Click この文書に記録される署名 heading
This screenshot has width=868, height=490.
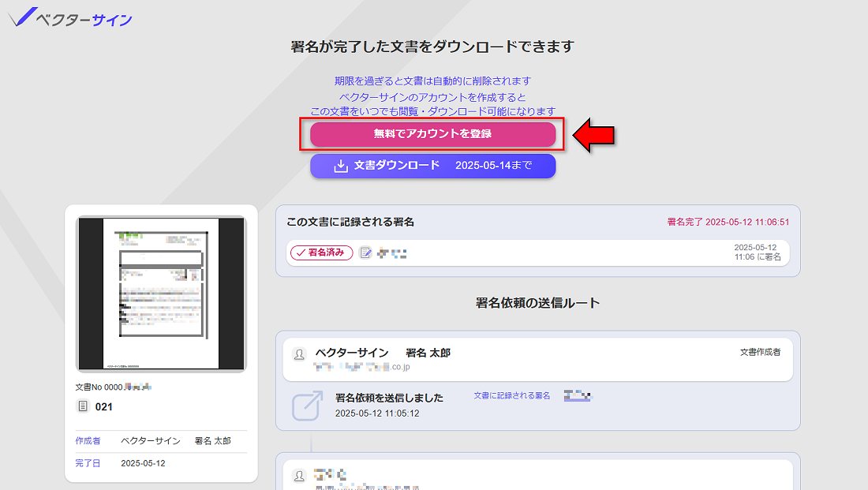click(350, 222)
